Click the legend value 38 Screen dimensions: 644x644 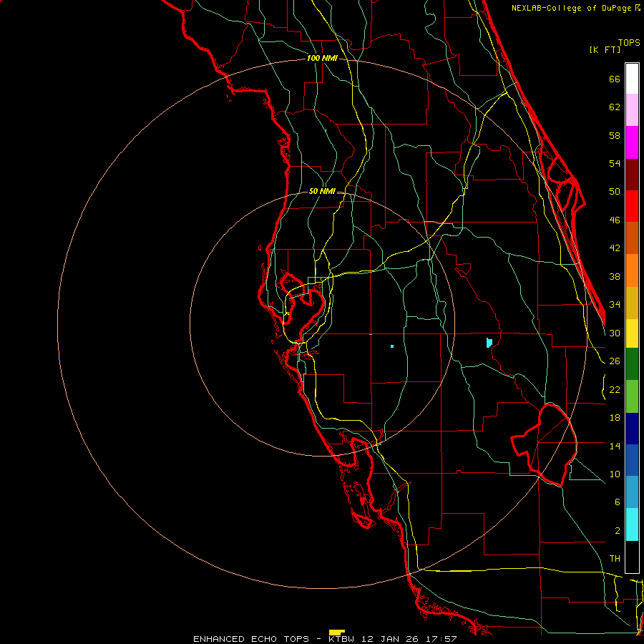[615, 276]
